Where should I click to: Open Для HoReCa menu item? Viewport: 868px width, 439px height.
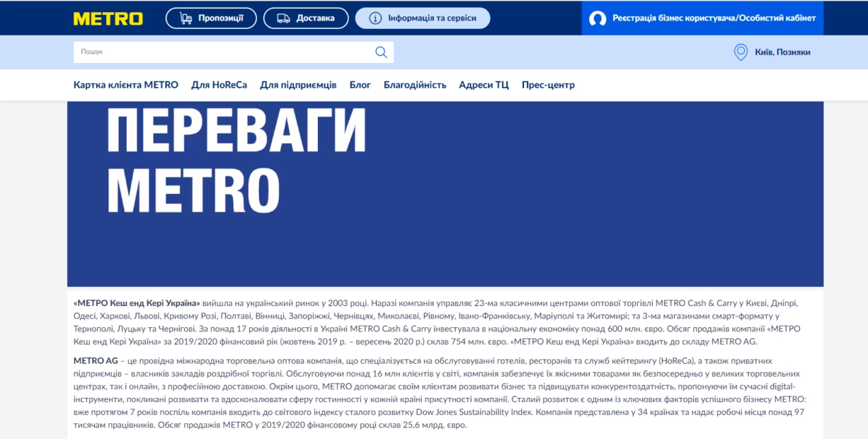coord(219,85)
